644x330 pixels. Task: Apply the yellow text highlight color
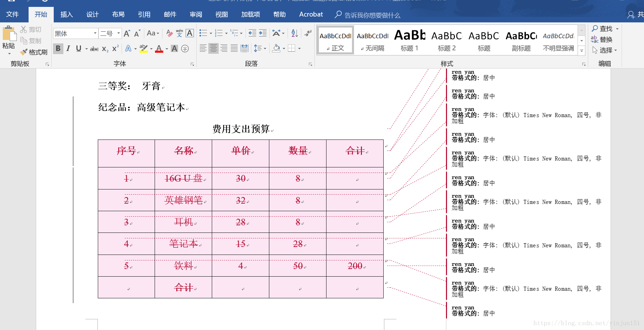(144, 49)
